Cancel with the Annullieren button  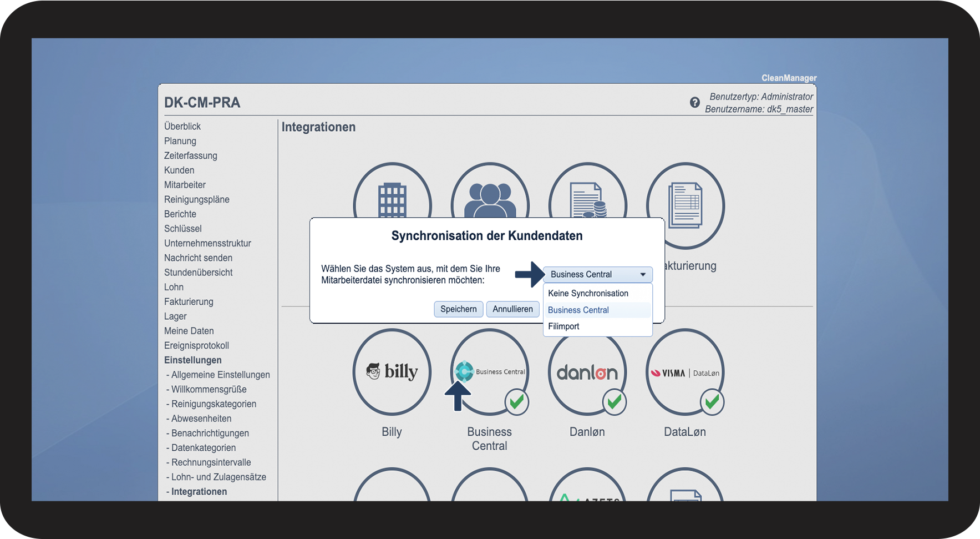coord(513,309)
